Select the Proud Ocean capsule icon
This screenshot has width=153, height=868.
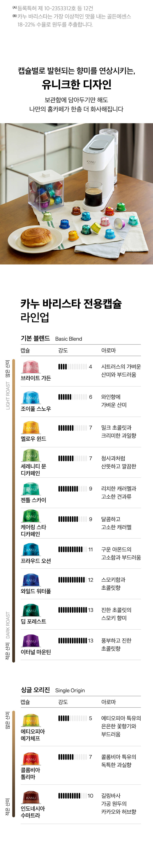click(x=31, y=550)
